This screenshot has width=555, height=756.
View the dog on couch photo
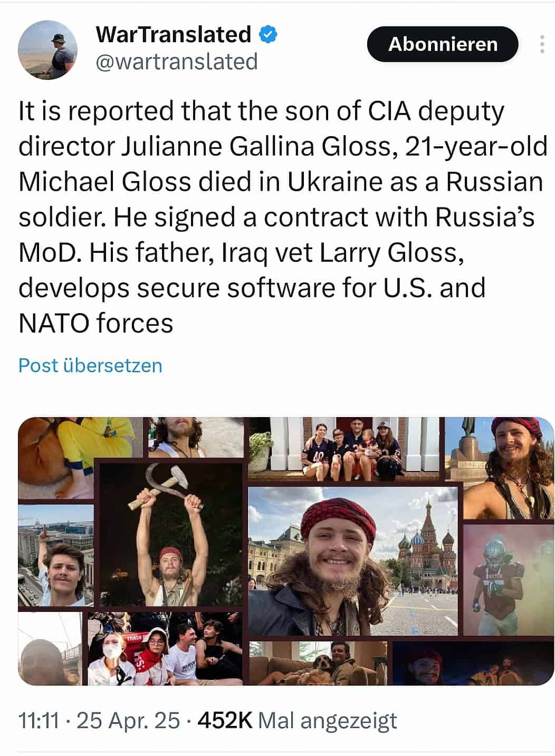coord(318,663)
